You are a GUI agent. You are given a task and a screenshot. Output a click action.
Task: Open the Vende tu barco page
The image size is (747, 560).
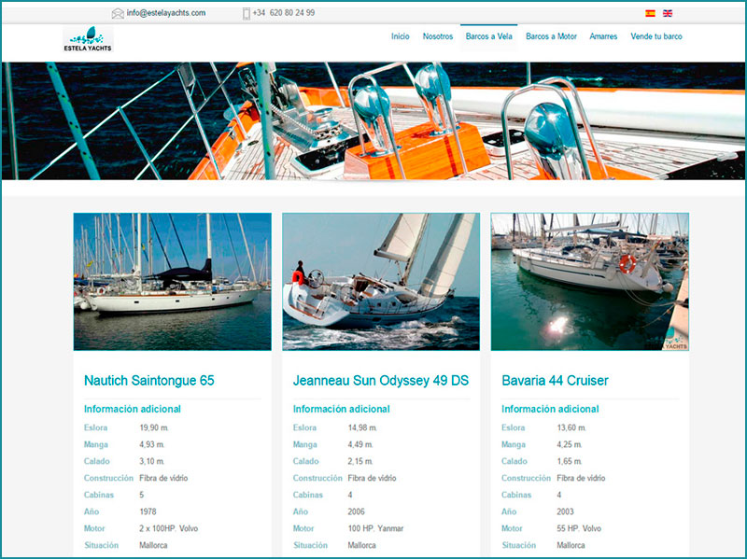(x=656, y=36)
